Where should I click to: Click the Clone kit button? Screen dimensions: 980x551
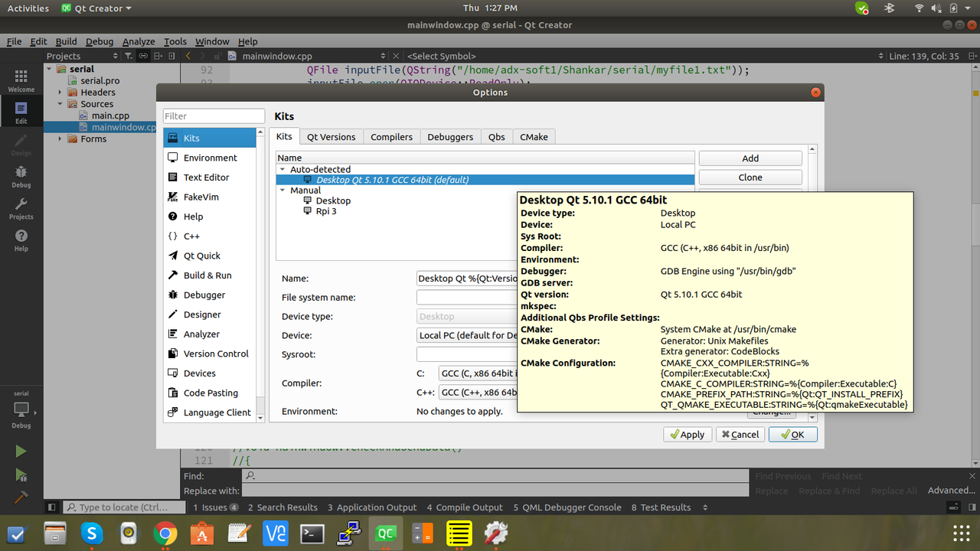pyautogui.click(x=750, y=178)
